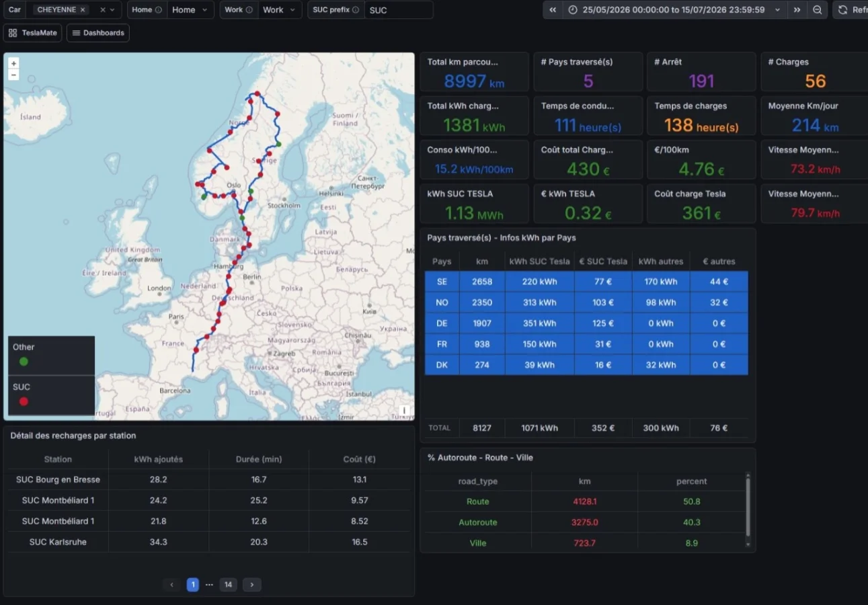868x605 pixels.
Task: Click the Ville road type row
Action: point(585,543)
